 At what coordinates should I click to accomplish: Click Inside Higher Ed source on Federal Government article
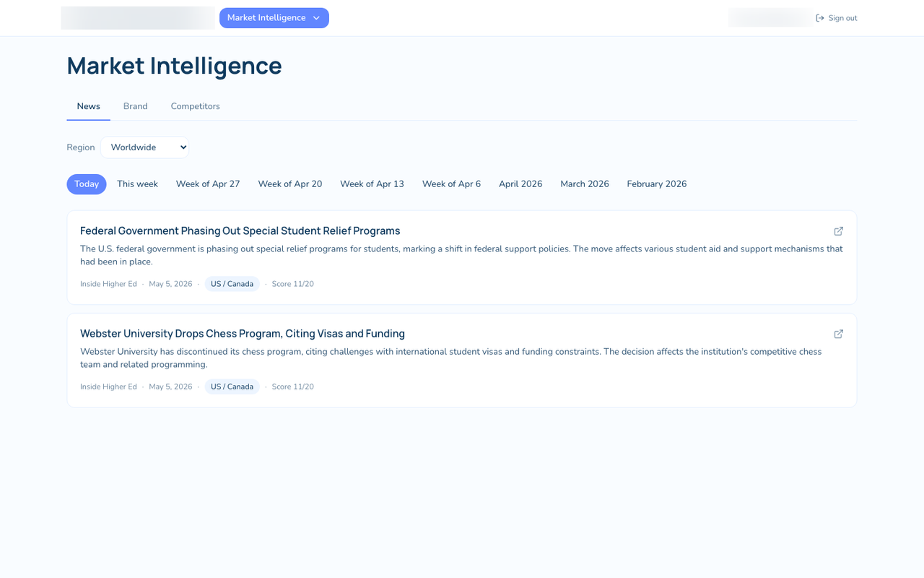pyautogui.click(x=108, y=284)
